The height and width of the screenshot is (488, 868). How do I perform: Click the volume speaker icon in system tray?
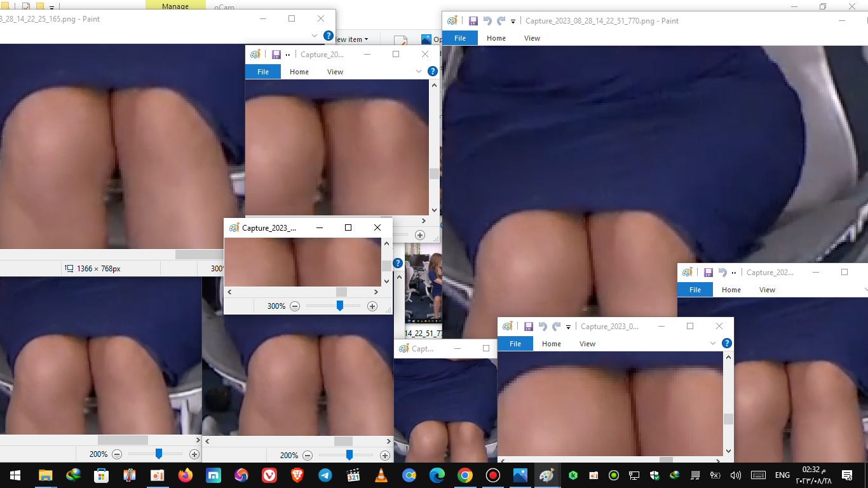tap(736, 475)
